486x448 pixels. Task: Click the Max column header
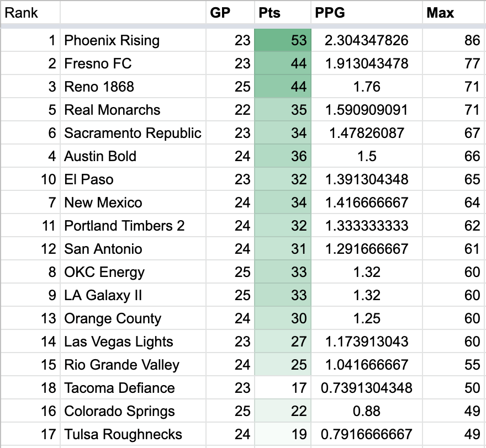pyautogui.click(x=440, y=12)
